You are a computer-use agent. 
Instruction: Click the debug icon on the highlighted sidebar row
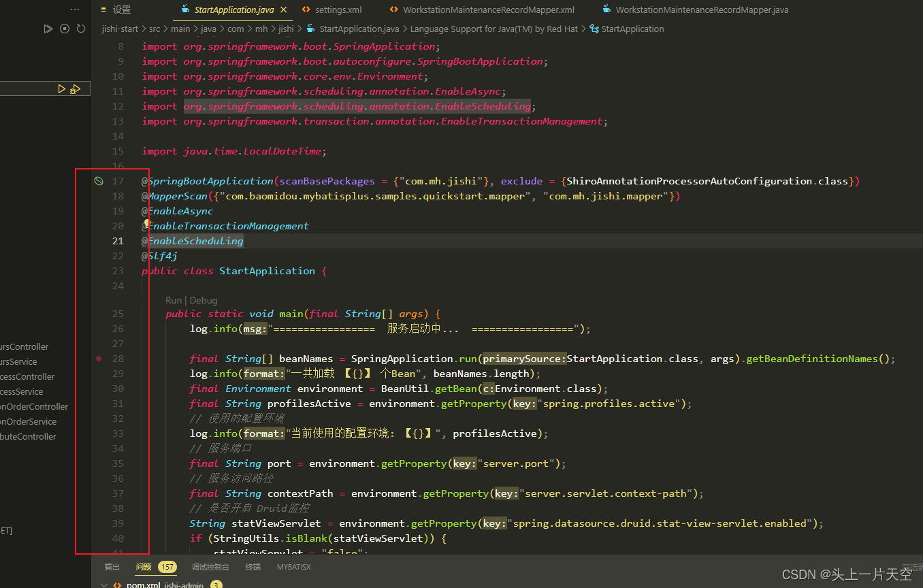(x=76, y=88)
